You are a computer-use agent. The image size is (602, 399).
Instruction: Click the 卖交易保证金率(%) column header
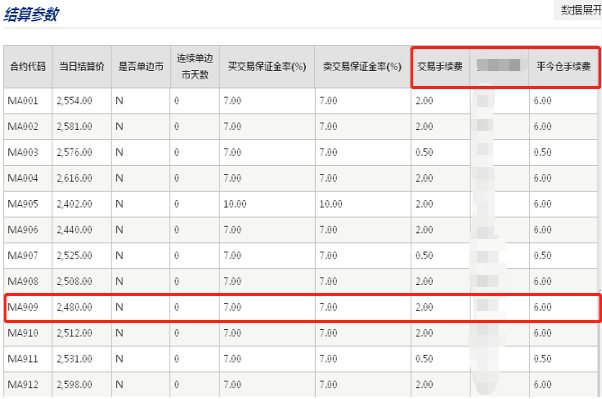tap(362, 66)
